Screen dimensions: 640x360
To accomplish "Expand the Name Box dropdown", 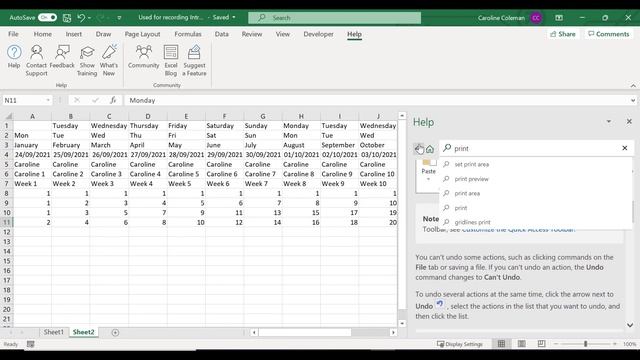I will coord(48,100).
